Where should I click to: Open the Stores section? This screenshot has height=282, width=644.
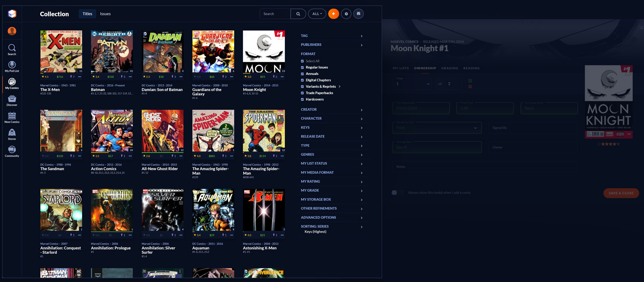pos(12,135)
